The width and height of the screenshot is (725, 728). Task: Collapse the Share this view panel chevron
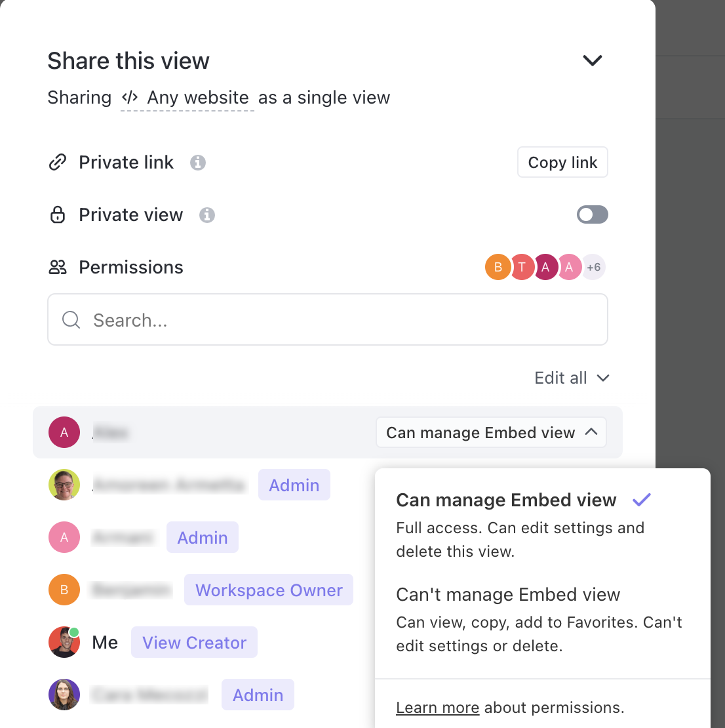pyautogui.click(x=592, y=61)
